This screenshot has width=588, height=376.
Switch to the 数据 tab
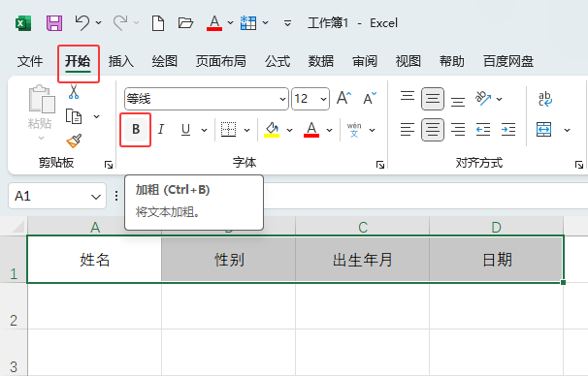321,61
